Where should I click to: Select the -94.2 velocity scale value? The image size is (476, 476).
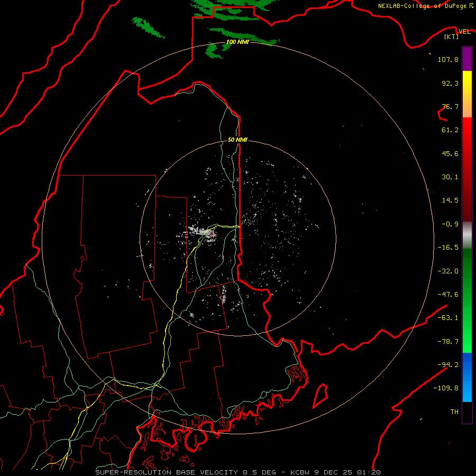[448, 365]
